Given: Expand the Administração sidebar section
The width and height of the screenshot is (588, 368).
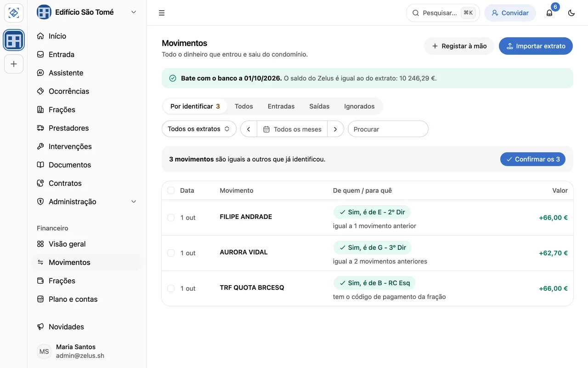Looking at the screenshot, I should (87, 201).
